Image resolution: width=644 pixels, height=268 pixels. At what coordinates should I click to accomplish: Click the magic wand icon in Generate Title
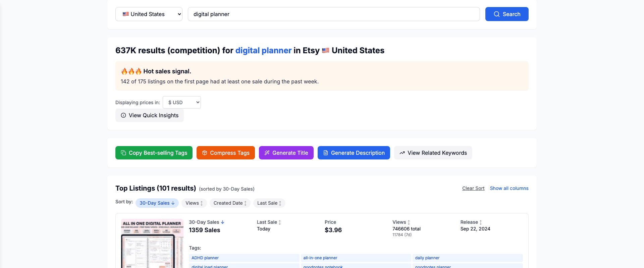(267, 153)
